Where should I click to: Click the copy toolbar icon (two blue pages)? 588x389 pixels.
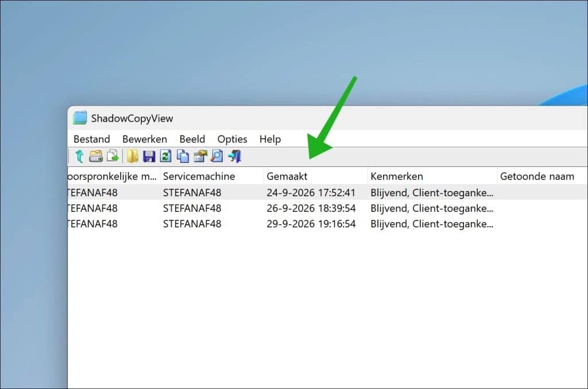(x=183, y=156)
